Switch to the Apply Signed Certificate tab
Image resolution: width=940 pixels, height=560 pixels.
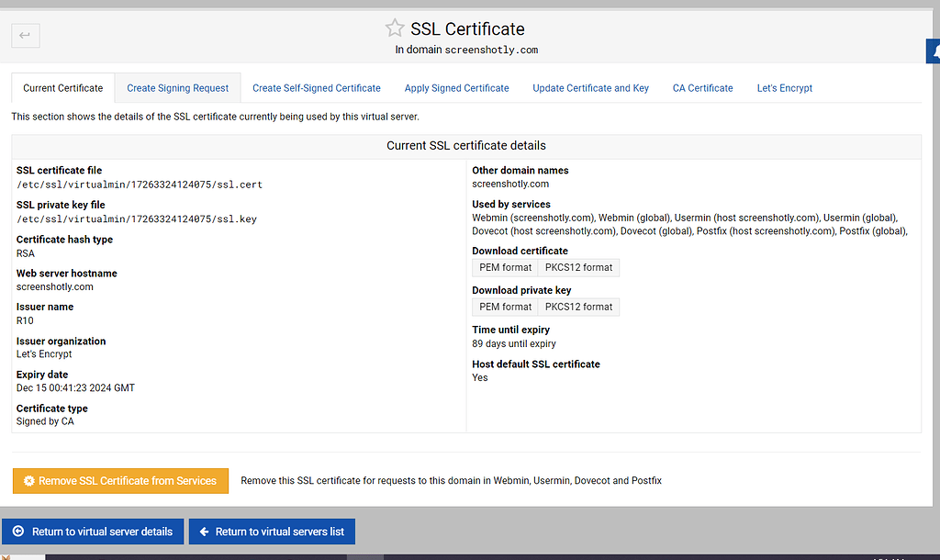tap(456, 88)
